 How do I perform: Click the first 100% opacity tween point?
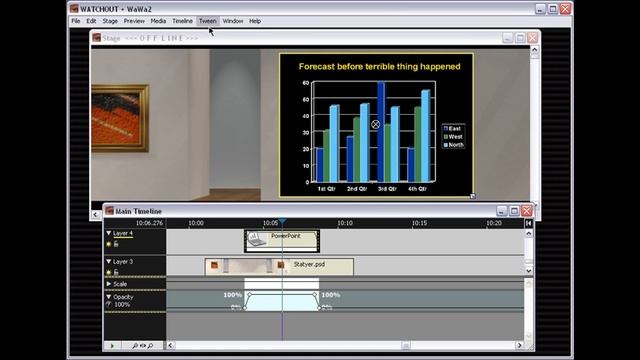tap(249, 294)
